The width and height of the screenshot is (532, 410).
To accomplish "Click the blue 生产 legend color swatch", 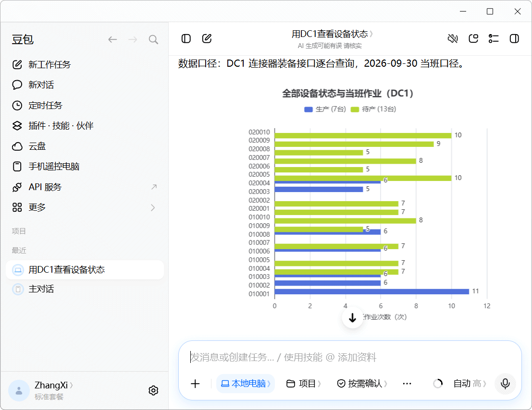I will [x=309, y=109].
